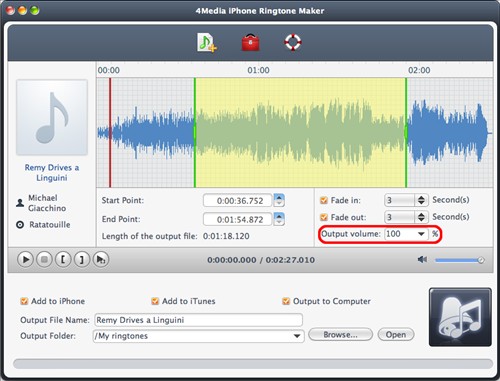This screenshot has width=500, height=381.
Task: Uncheck Output to Computer
Action: click(x=286, y=301)
